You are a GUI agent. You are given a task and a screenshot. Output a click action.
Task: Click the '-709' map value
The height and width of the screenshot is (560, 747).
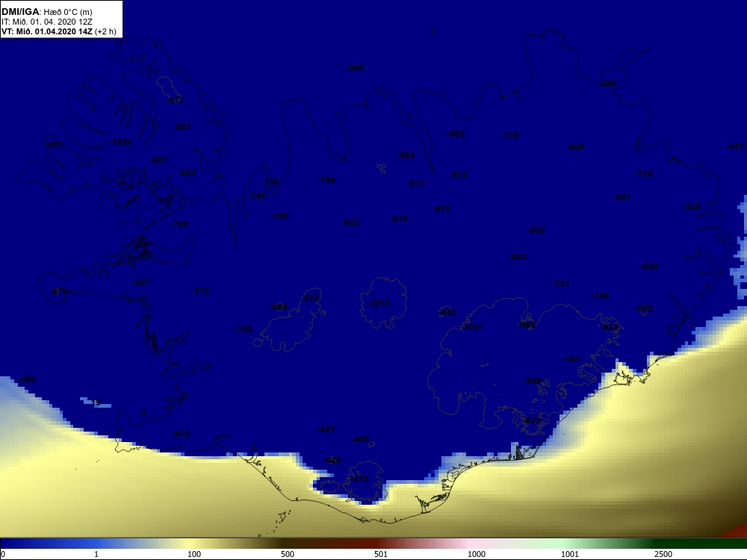coord(179,224)
